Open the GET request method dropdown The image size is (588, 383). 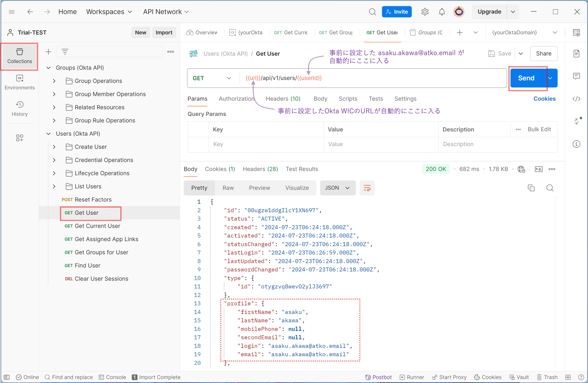(x=212, y=78)
